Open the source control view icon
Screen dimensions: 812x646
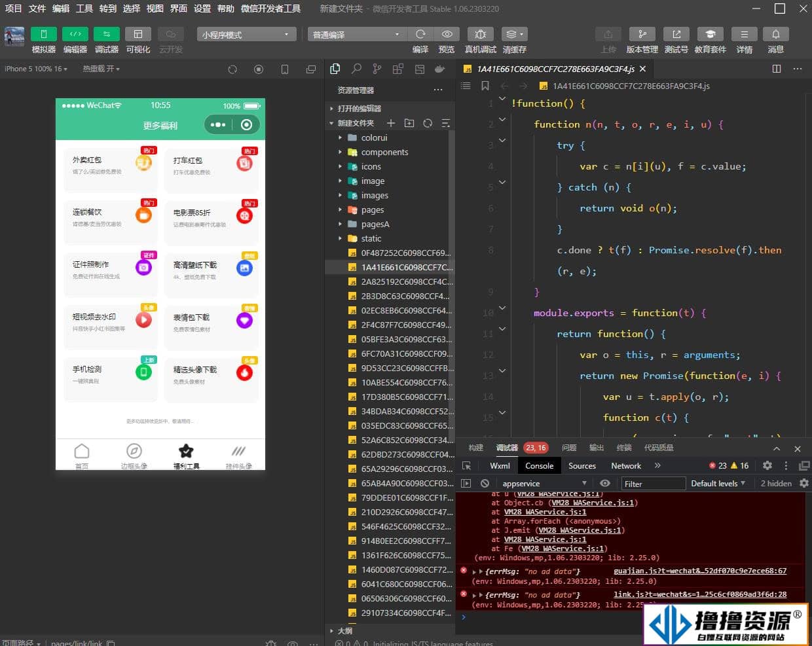click(377, 69)
